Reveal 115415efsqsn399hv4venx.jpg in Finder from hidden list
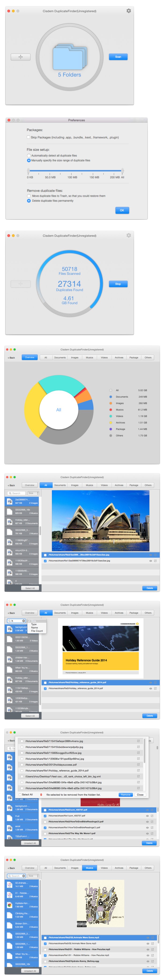 138,741
